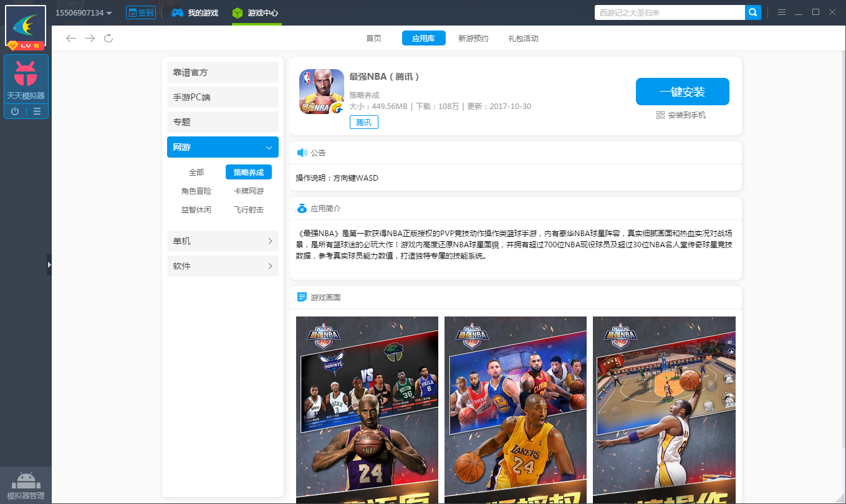This screenshot has width=846, height=504.
Task: Click the app title 最强NBA（腾讯）
Action: pos(385,77)
